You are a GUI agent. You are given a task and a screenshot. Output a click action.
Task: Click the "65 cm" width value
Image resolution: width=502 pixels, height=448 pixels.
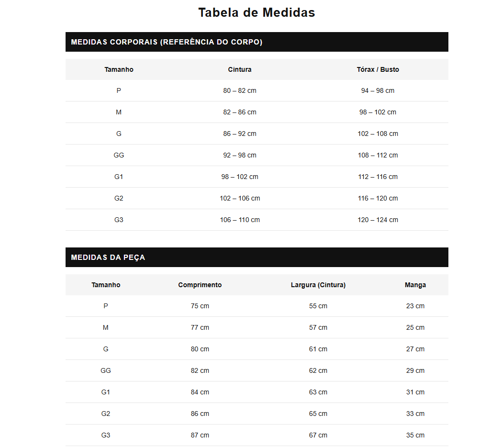click(318, 414)
